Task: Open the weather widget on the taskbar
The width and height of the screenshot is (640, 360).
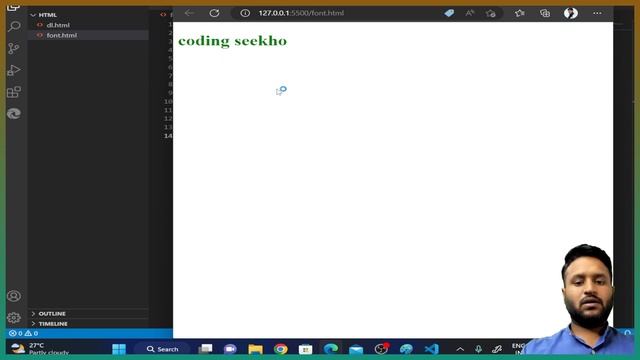Action: (40, 349)
